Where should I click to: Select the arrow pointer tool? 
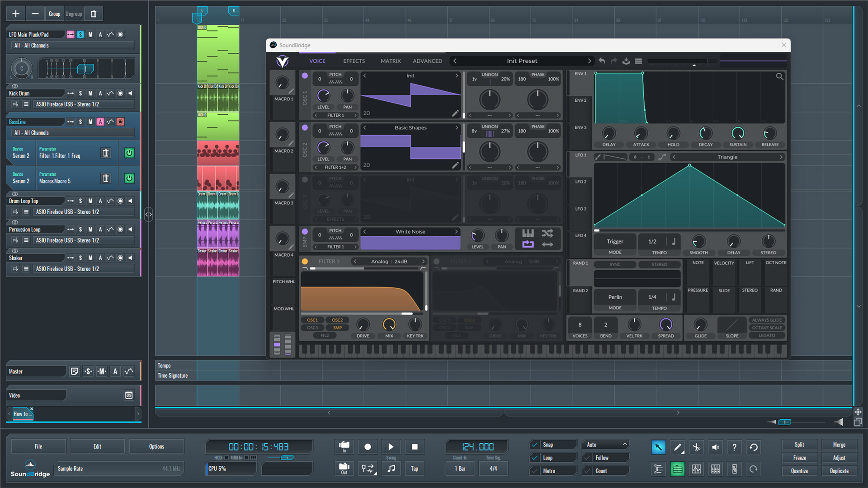pos(658,447)
